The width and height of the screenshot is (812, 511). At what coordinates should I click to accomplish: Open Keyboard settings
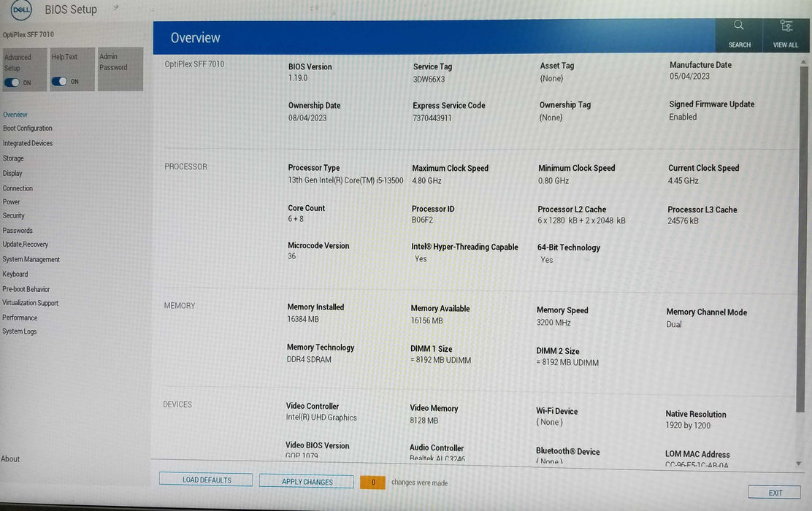(x=15, y=274)
